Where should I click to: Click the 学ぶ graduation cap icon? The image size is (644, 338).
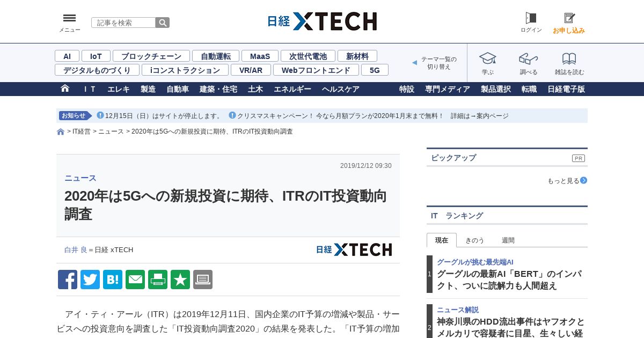tap(487, 58)
